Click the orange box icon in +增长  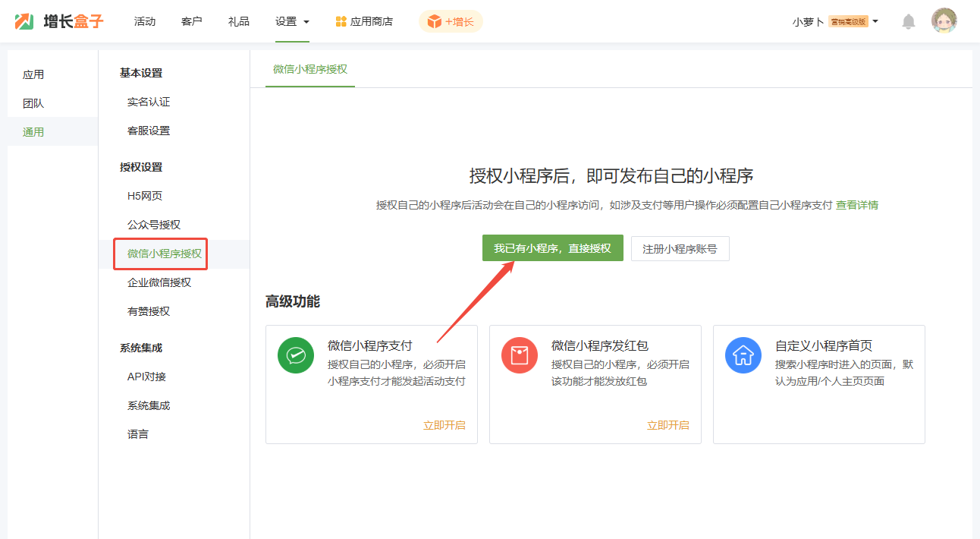(434, 21)
